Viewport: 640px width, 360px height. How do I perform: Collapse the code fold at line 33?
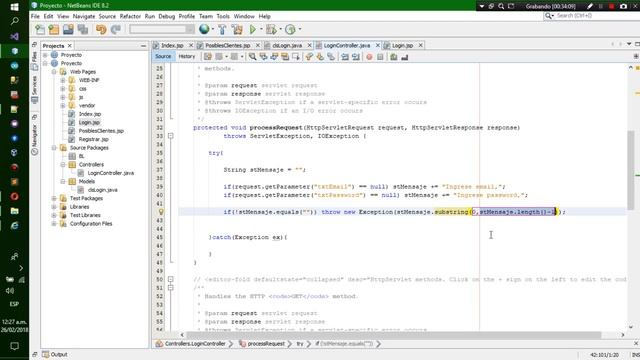point(171,136)
